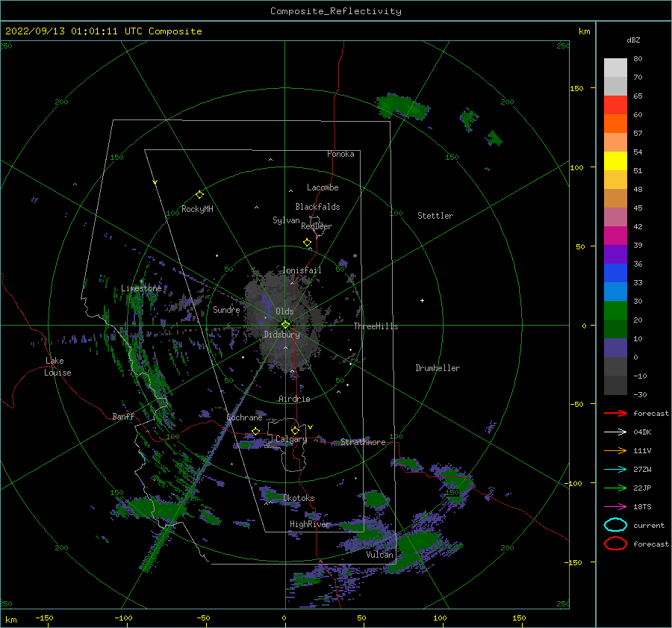Click the Cochrane label

pos(244,417)
